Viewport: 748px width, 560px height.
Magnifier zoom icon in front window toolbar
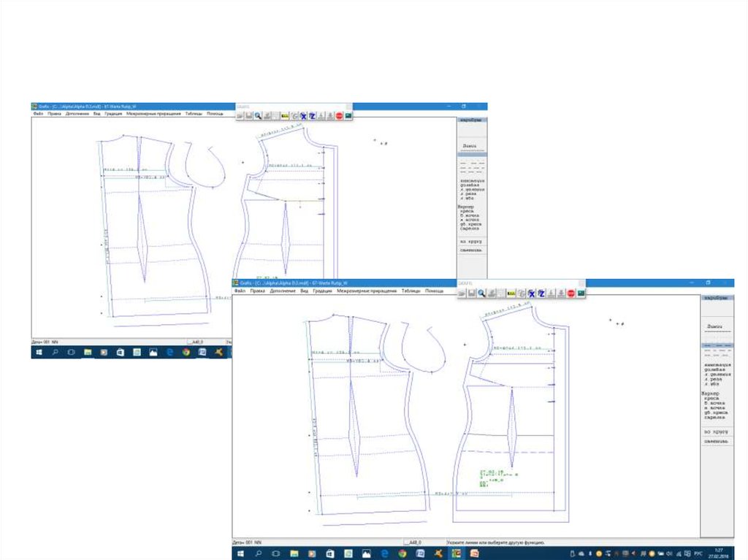click(x=481, y=294)
